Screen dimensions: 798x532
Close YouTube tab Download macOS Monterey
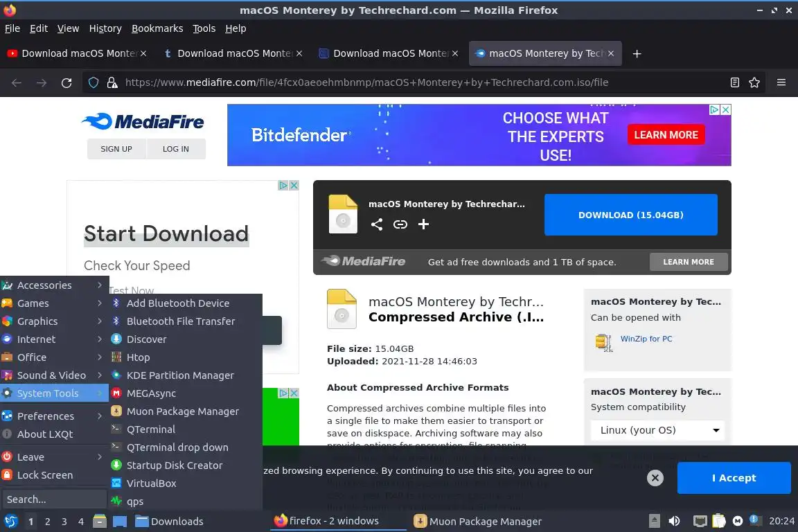tap(143, 53)
